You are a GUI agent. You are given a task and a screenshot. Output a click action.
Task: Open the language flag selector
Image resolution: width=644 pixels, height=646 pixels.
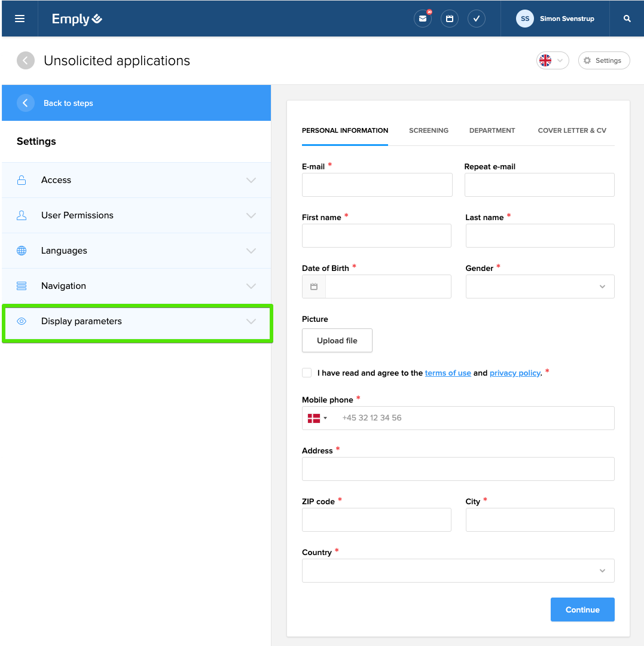(552, 60)
